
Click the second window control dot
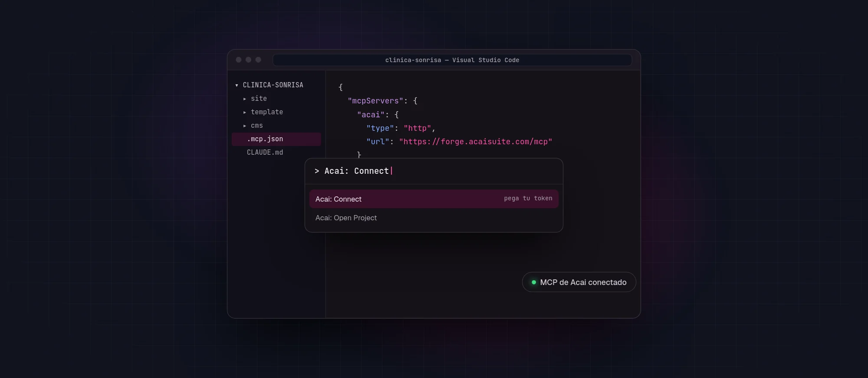pos(248,60)
